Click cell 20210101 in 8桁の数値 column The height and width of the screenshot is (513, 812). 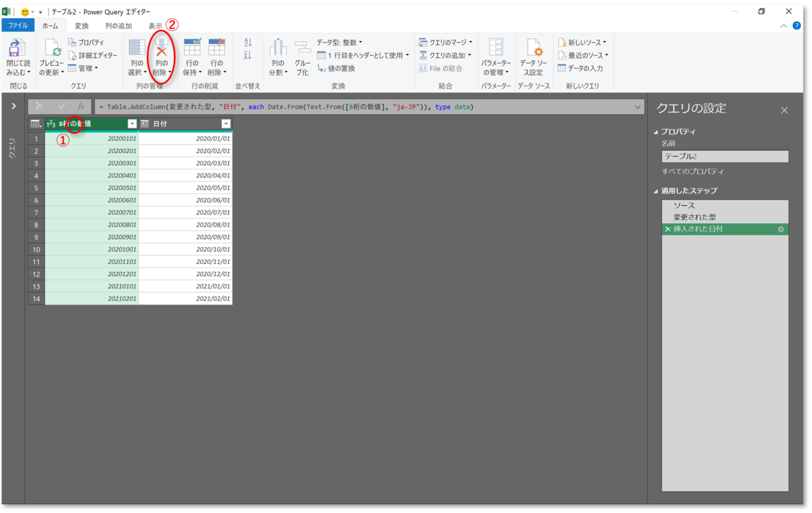pos(91,286)
